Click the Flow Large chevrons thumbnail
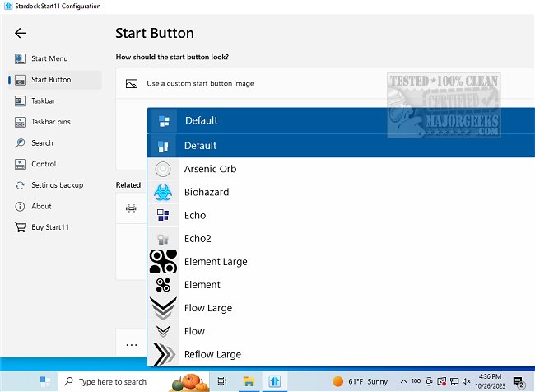535x392 pixels. click(163, 308)
